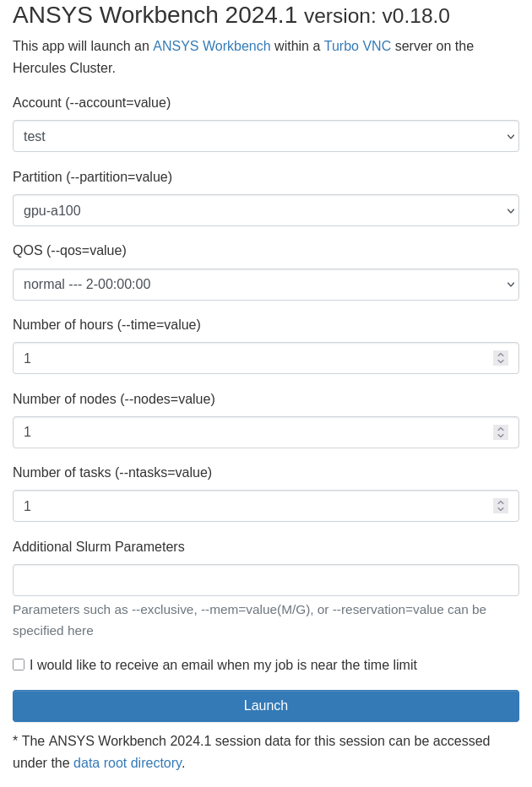Select the Number of hours input box
The height and width of the screenshot is (787, 532).
(x=253, y=358)
